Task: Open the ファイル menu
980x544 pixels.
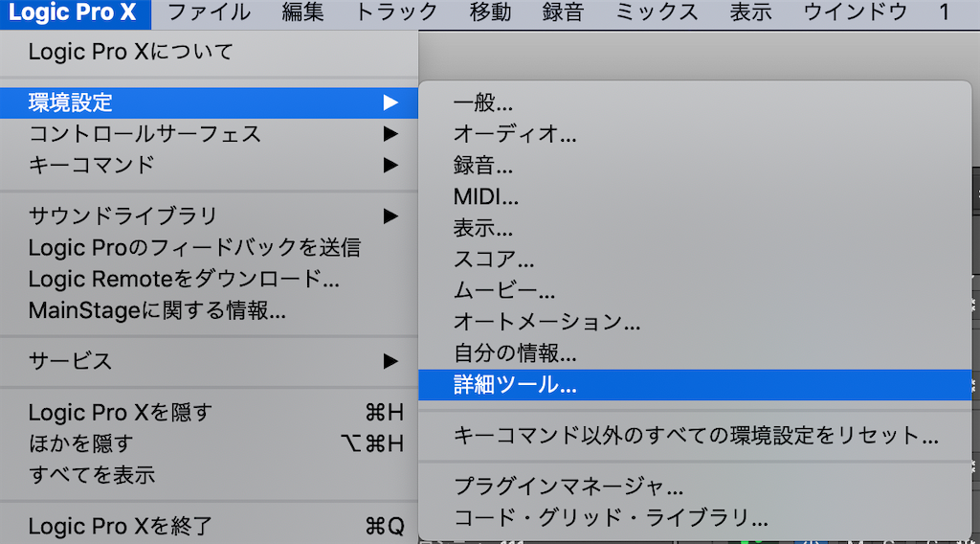Action: click(209, 13)
